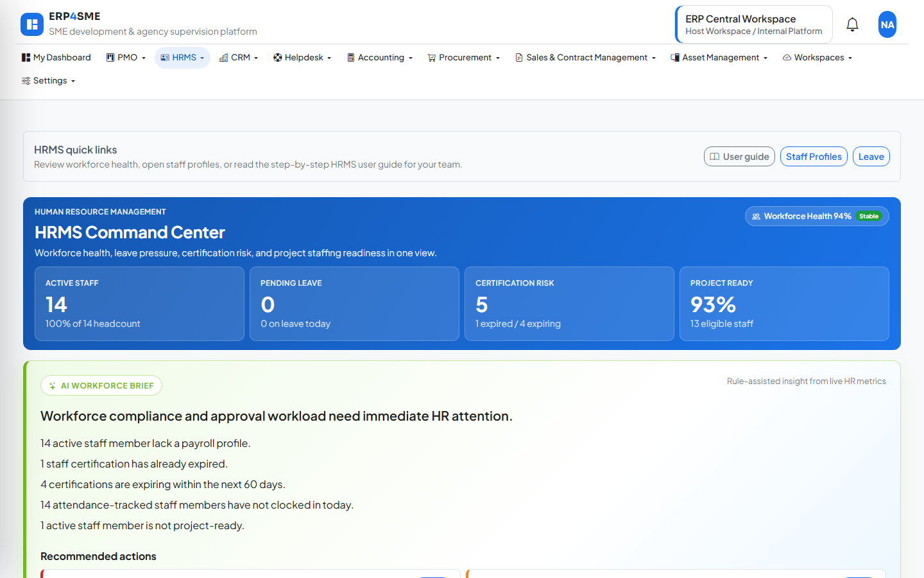This screenshot has width=924, height=578.
Task: Click the AI Workforce Brief sparkle icon
Action: [x=53, y=385]
